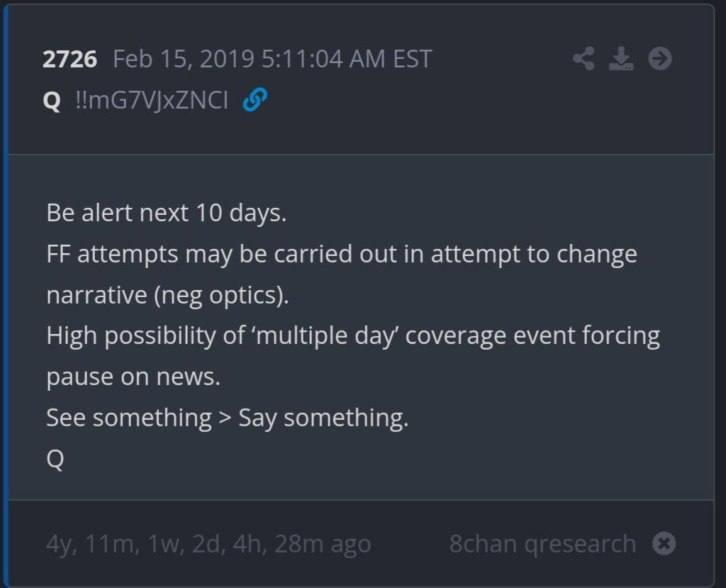Image resolution: width=726 pixels, height=588 pixels.
Task: Click the line starting "High possibility of"
Action: click(353, 336)
